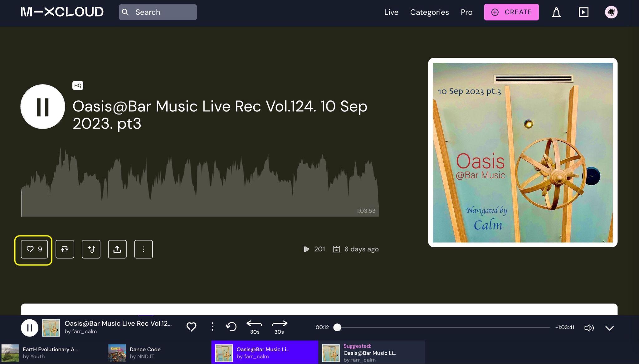The image size is (639, 364).
Task: Seek within the large waveform
Action: [200, 182]
